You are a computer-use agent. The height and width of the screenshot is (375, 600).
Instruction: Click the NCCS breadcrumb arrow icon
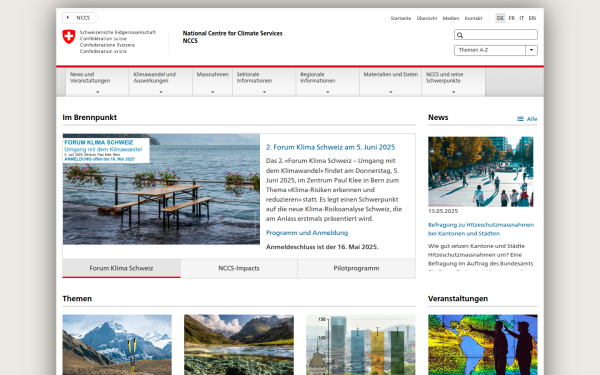pos(68,18)
